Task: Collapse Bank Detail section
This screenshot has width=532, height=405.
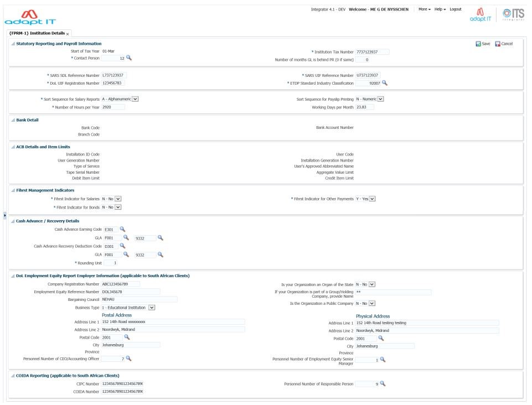Action: (x=13, y=120)
